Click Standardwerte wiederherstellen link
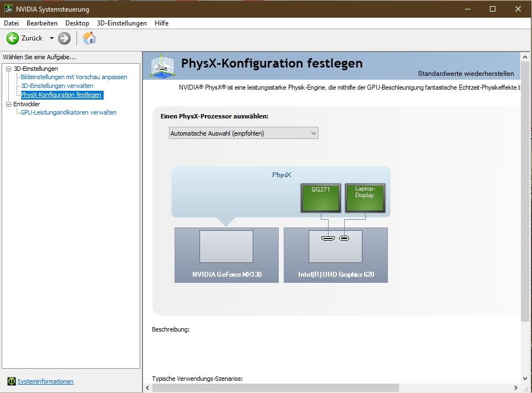The height and width of the screenshot is (393, 532). click(466, 74)
